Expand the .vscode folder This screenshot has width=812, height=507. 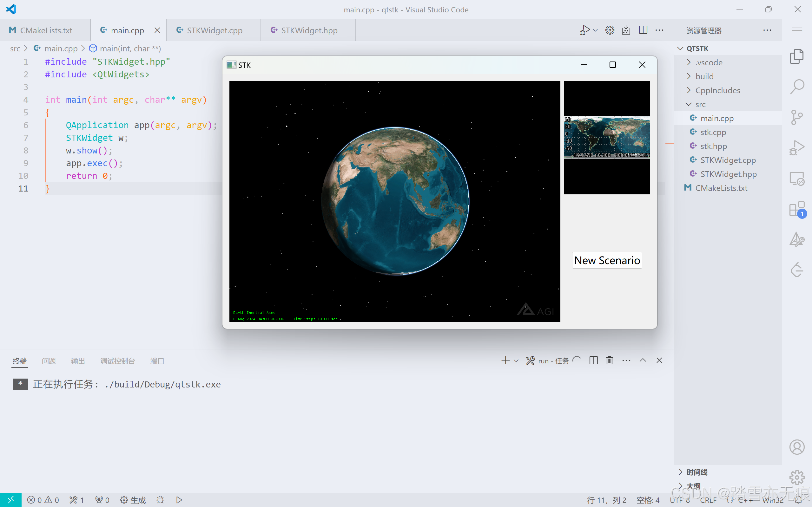[728, 62]
